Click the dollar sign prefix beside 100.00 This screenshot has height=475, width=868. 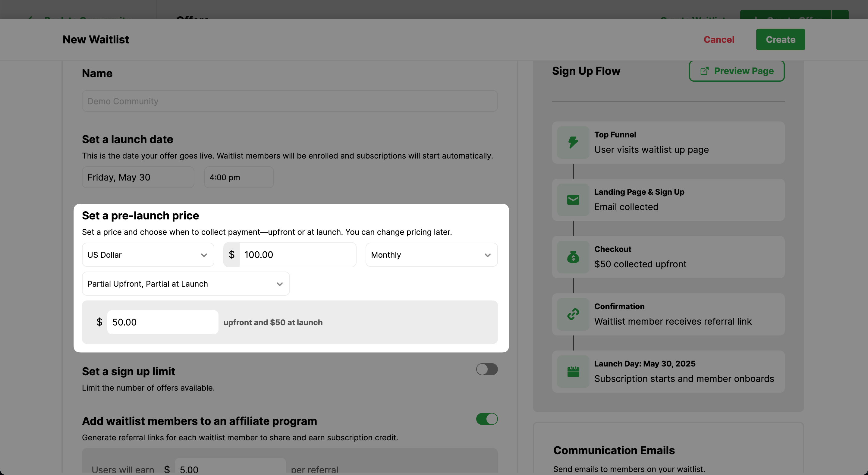(231, 255)
